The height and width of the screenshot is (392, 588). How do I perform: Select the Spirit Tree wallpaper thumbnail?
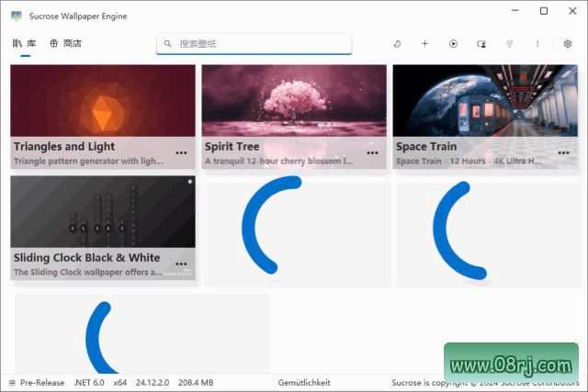pos(294,100)
